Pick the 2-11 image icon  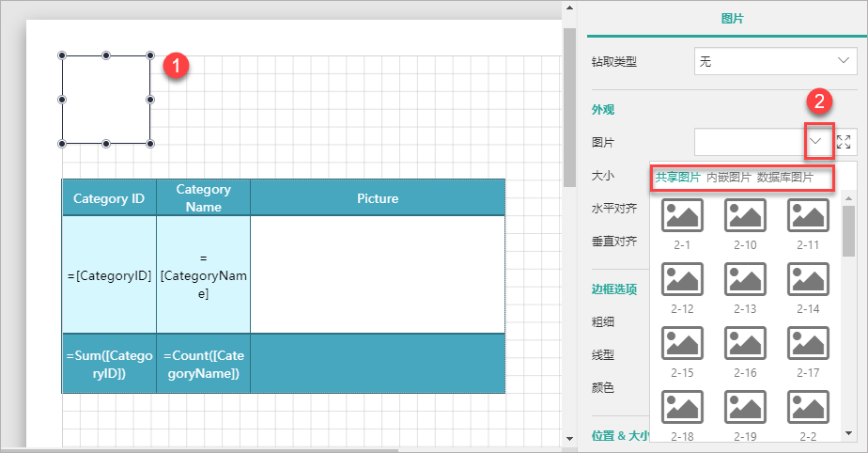(x=808, y=215)
